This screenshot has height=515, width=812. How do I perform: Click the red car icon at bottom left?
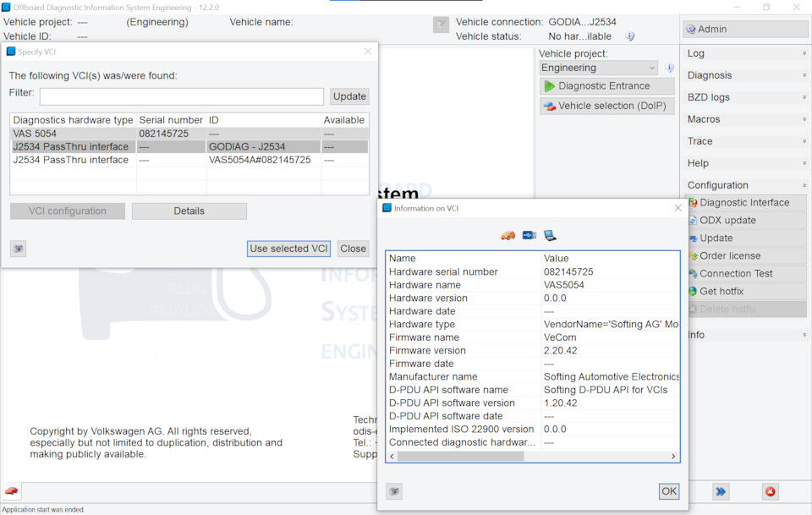pyautogui.click(x=11, y=490)
